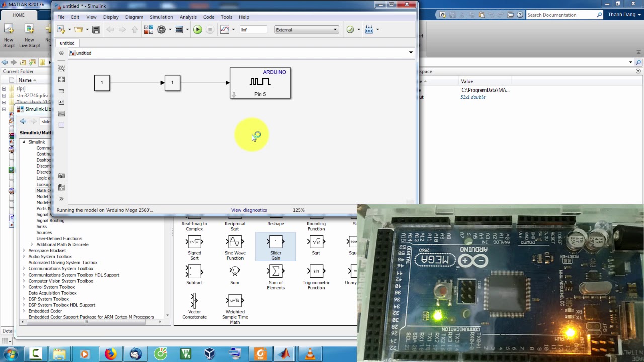Expand Additional Math & Discrete tree node
Image resolution: width=644 pixels, height=362 pixels.
point(32,245)
